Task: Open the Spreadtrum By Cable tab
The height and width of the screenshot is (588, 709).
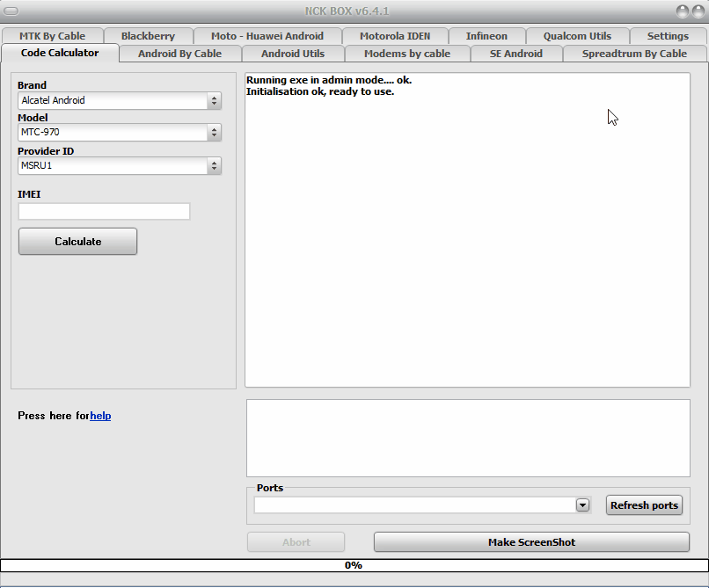Action: point(634,54)
